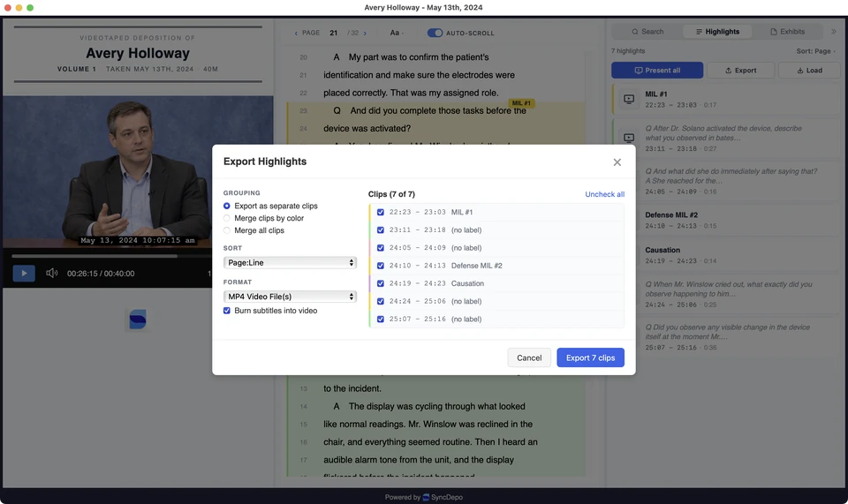Select the Causation highlight in panel

[x=726, y=255]
